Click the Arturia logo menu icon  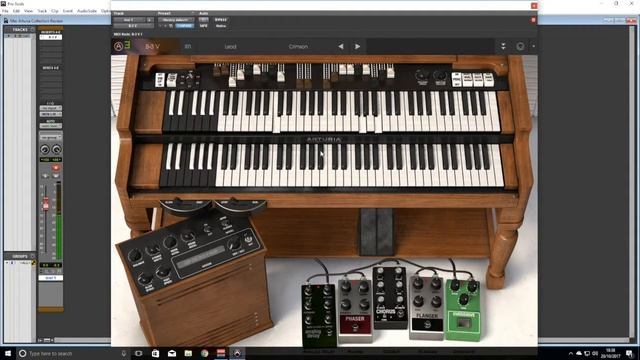(118, 47)
